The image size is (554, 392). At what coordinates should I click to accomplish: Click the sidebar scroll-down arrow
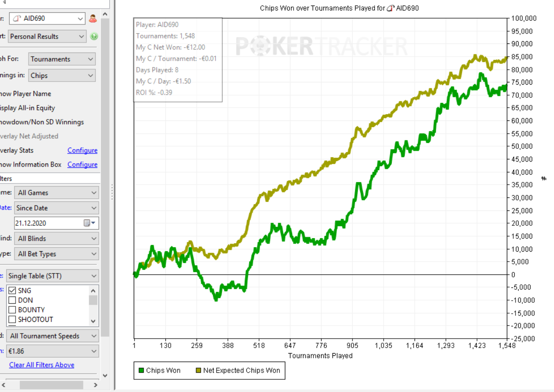point(105,375)
